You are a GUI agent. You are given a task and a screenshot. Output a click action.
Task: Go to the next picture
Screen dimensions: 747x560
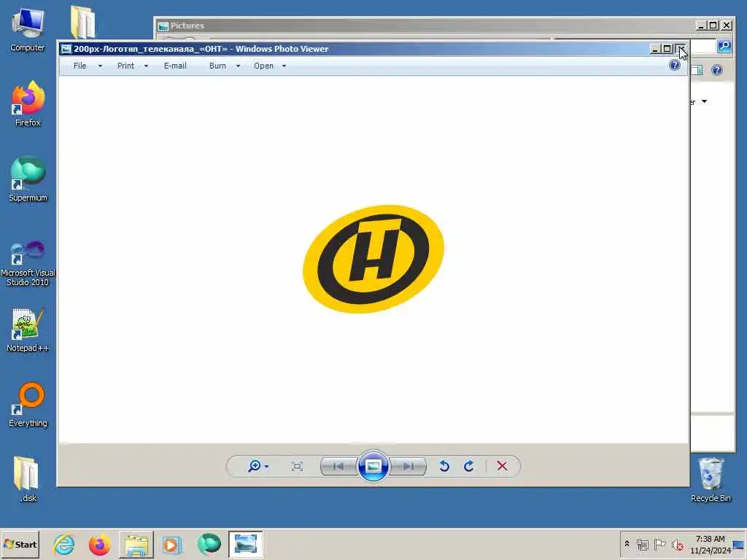(x=408, y=466)
